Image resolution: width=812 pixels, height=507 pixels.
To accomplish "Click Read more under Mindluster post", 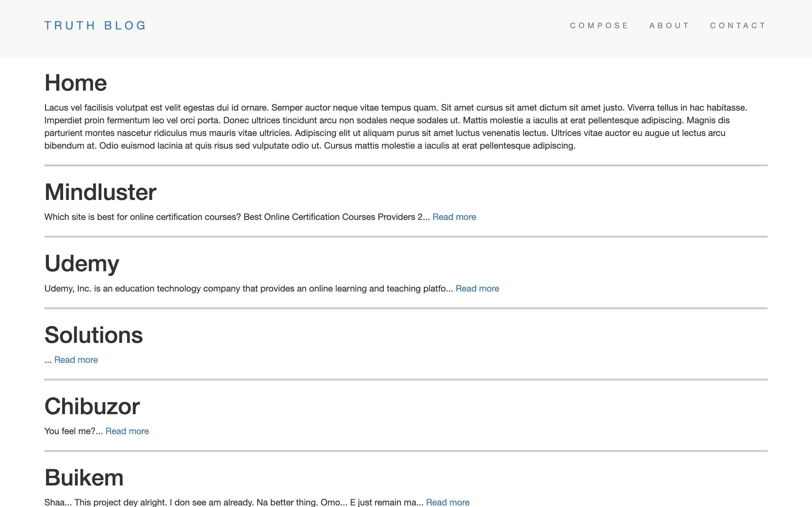I will coord(454,217).
